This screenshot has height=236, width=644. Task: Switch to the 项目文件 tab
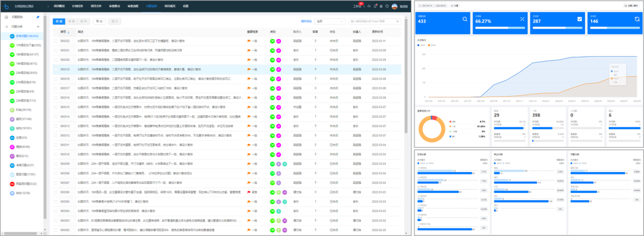(96, 6)
